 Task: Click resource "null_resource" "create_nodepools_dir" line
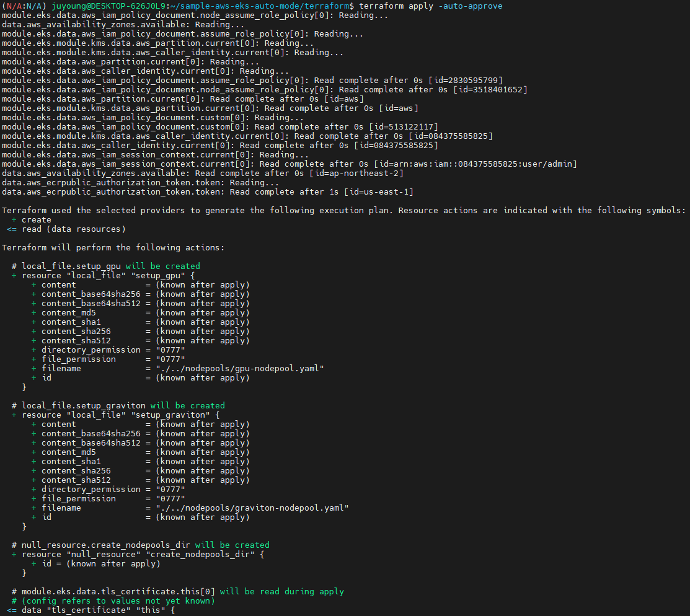138,555
